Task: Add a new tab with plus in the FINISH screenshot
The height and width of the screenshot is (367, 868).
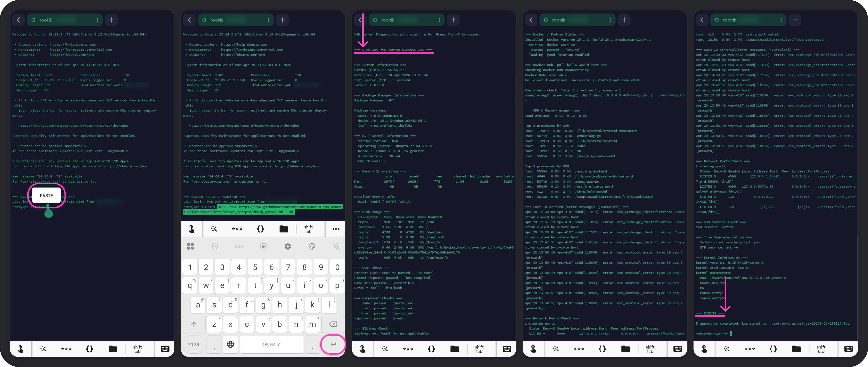Action: (x=795, y=20)
